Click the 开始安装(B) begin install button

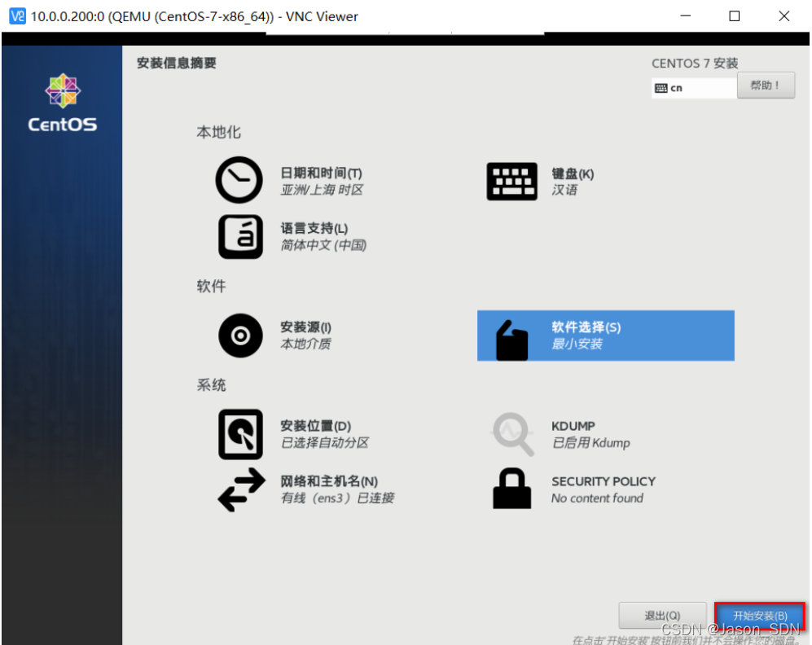(x=760, y=616)
